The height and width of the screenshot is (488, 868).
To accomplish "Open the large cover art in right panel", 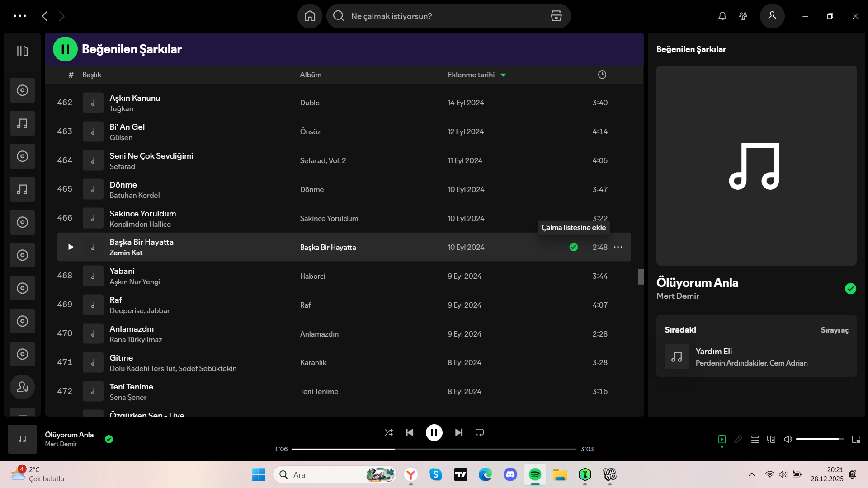I will click(756, 165).
